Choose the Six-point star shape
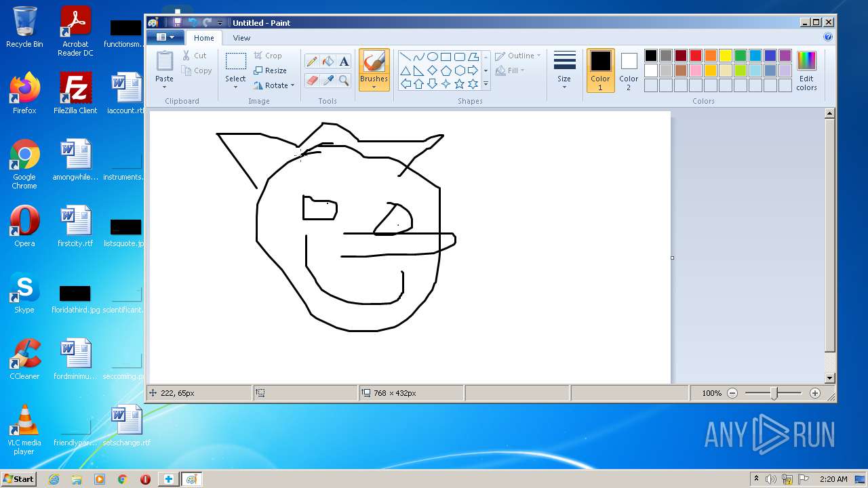868x488 pixels. 473,84
